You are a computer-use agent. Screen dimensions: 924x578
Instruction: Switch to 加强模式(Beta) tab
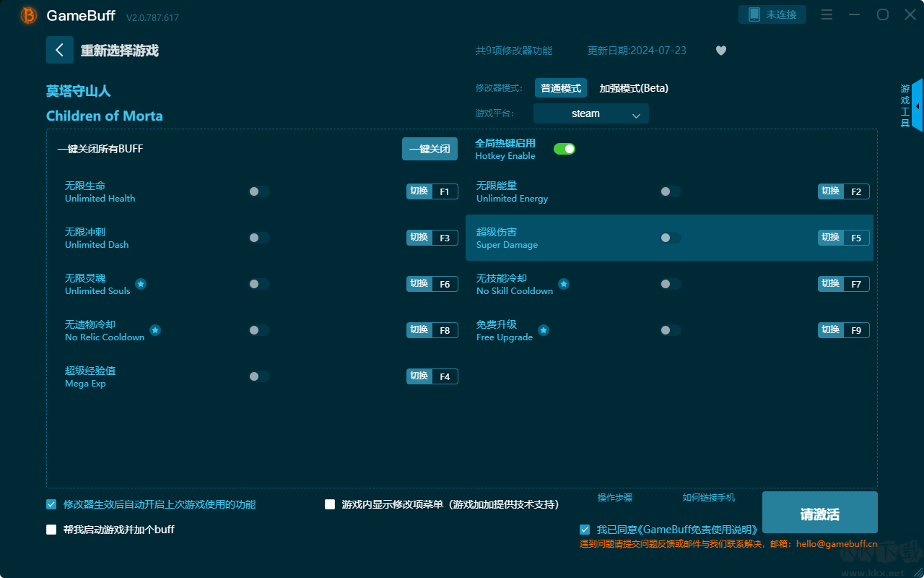click(x=634, y=88)
